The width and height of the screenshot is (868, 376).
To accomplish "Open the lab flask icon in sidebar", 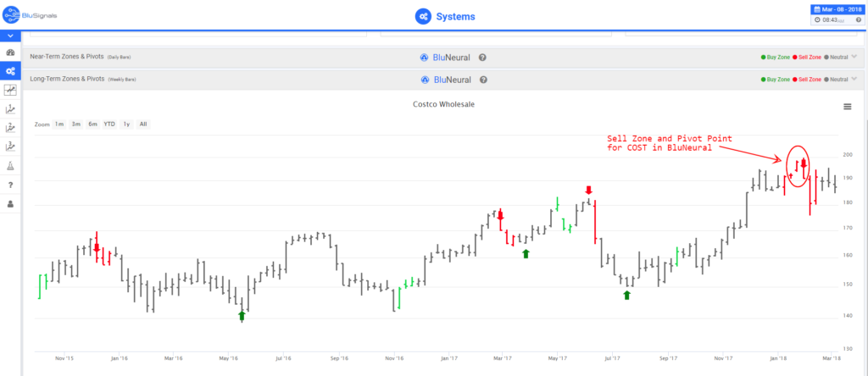I will (10, 166).
